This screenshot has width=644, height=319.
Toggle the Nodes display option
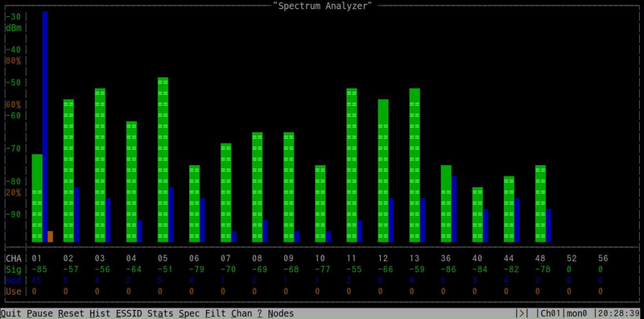[x=281, y=313]
